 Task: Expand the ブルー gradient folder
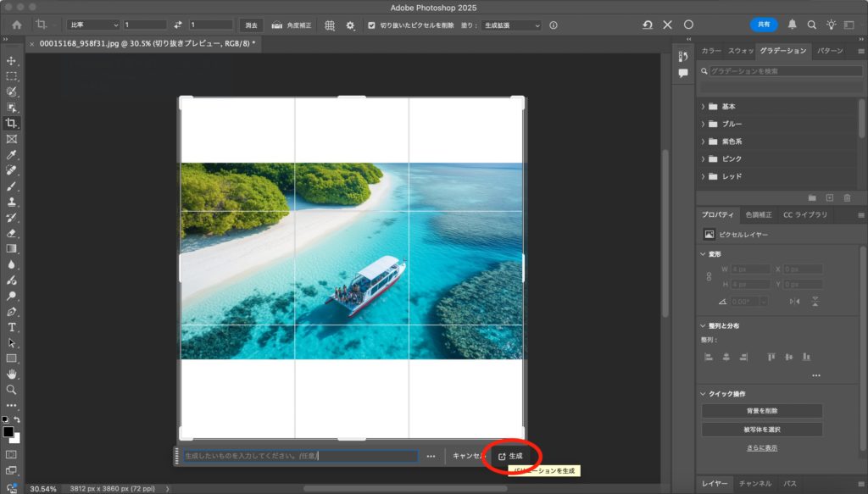point(704,124)
